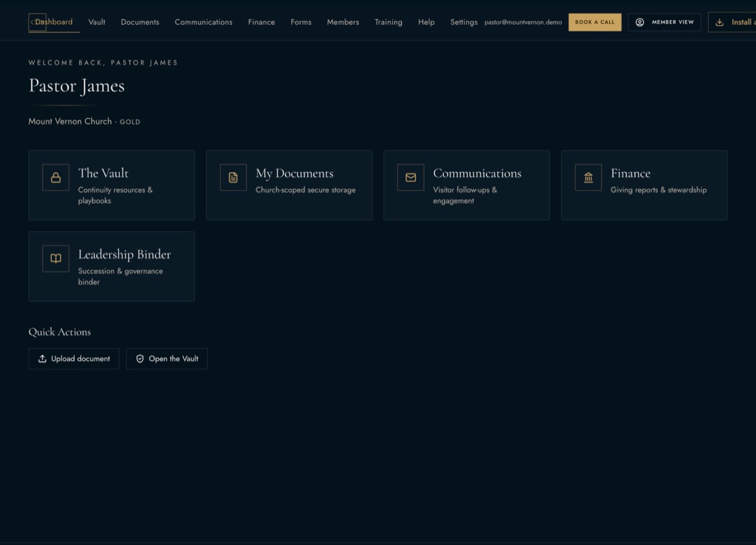Open the Documents nav item
The image size is (756, 545).
pyautogui.click(x=140, y=22)
